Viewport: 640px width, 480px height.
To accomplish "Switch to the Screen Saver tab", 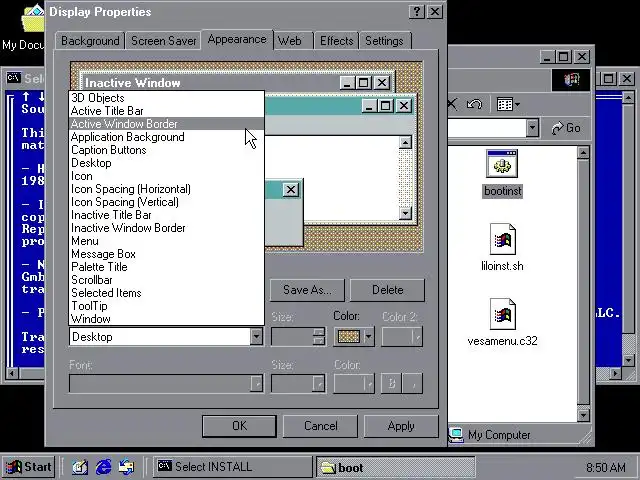I will coord(164,41).
